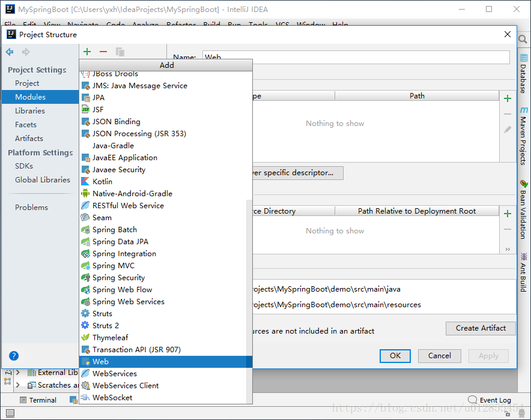
Task: Click the Copy module icon
Action: [x=120, y=52]
